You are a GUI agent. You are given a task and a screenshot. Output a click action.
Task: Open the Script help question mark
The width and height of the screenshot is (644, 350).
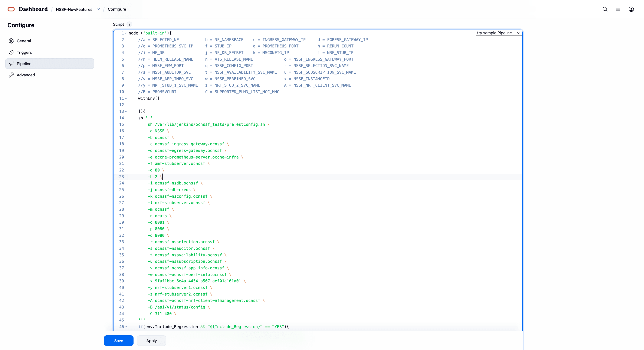(129, 24)
